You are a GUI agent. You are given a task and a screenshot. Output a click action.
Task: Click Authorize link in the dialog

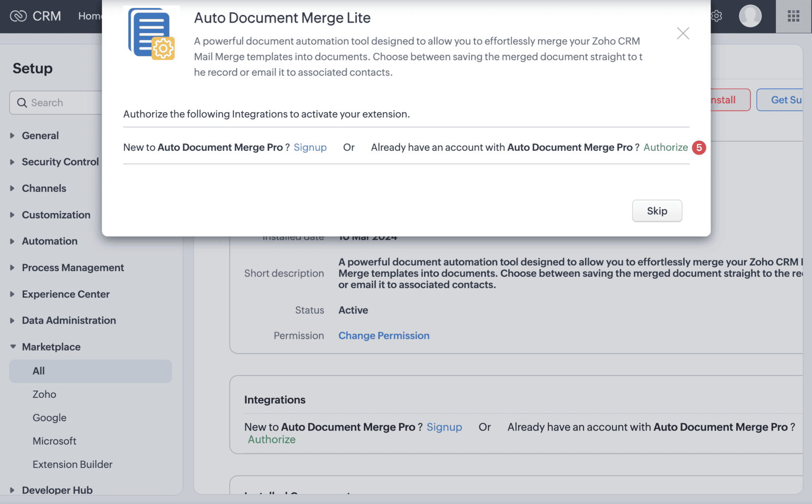[x=665, y=147]
